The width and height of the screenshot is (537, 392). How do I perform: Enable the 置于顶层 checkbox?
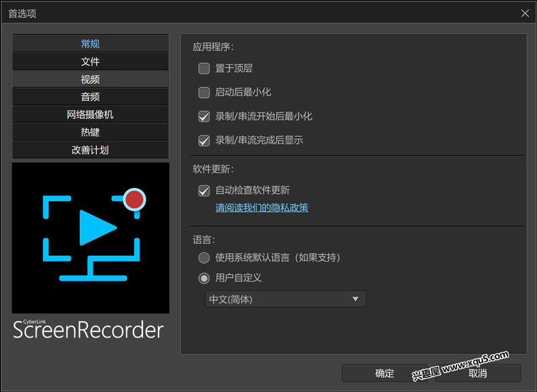204,68
